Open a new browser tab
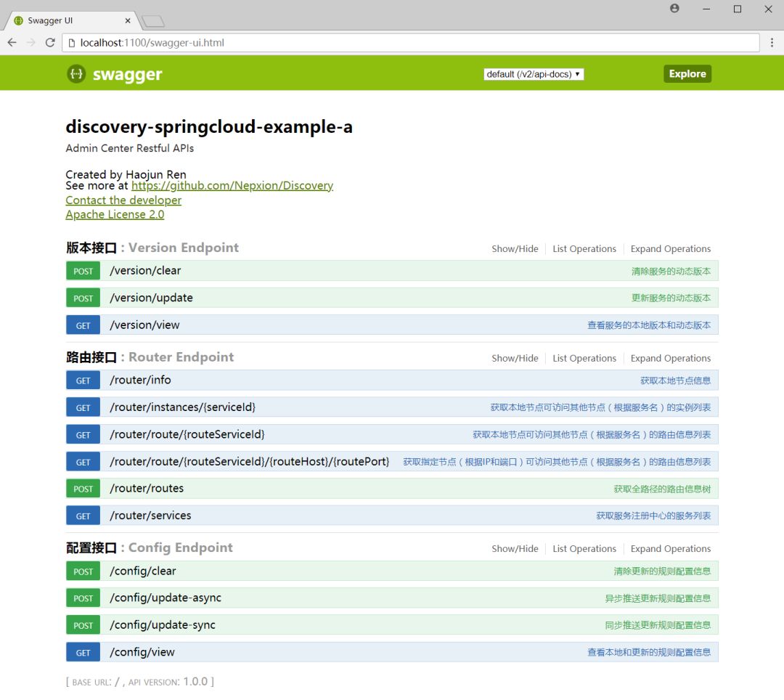 coord(153,21)
